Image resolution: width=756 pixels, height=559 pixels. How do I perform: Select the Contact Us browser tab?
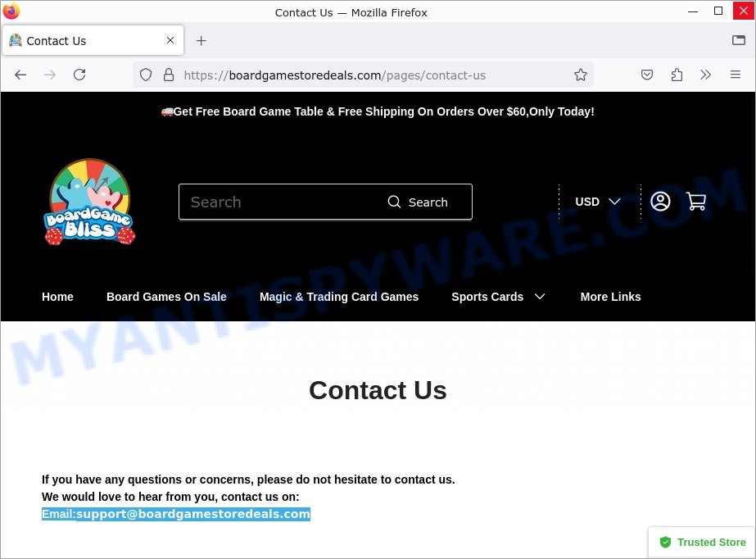[93, 40]
